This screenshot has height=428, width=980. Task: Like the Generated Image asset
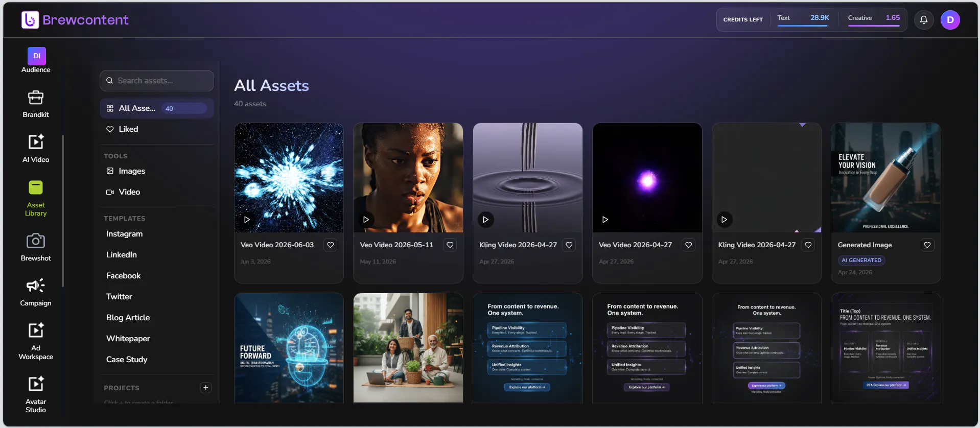(x=927, y=245)
